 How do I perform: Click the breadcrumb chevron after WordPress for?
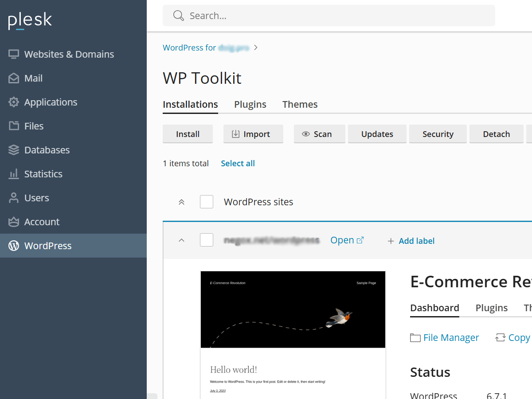click(x=256, y=47)
